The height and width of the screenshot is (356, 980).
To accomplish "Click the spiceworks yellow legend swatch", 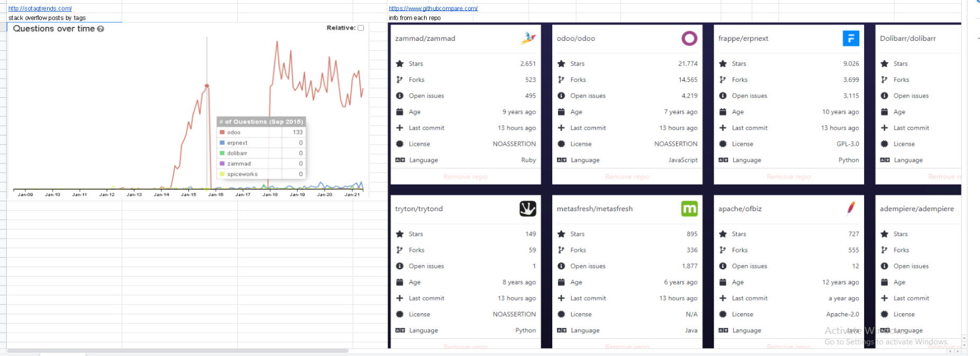I will (222, 174).
